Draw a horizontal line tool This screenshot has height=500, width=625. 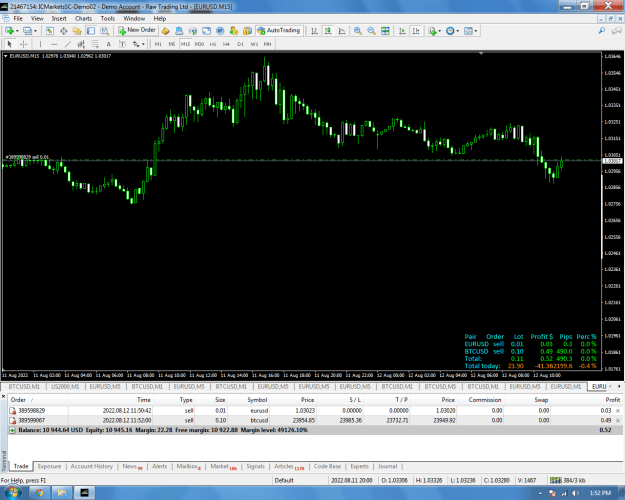pyautogui.click(x=54, y=44)
